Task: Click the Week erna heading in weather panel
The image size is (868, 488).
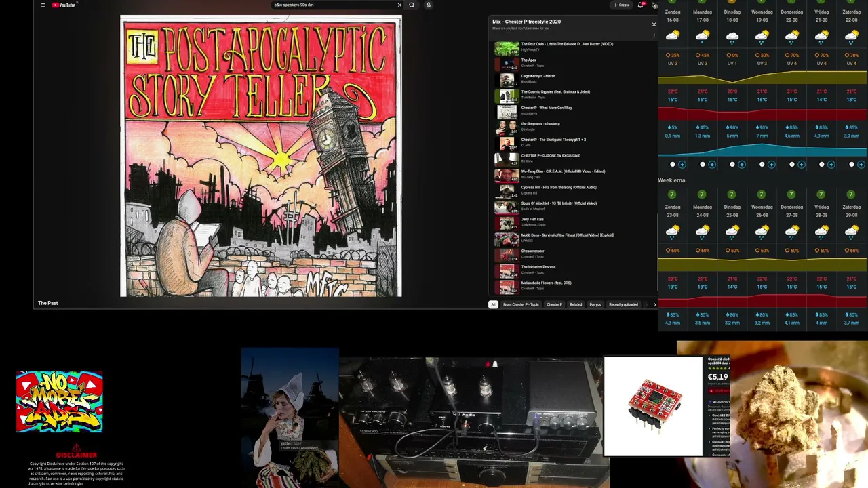Action: 671,180
